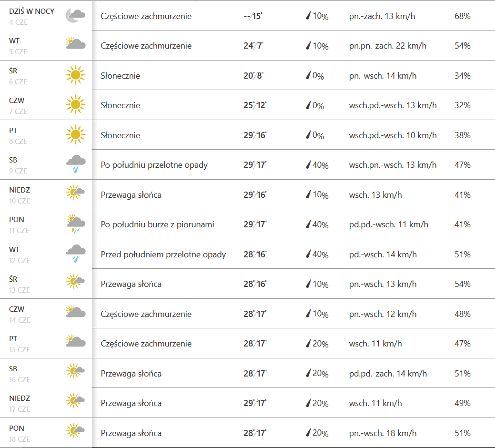
Task: Click the thunderstorm icon for Monday 11 CZE
Action: (75, 224)
